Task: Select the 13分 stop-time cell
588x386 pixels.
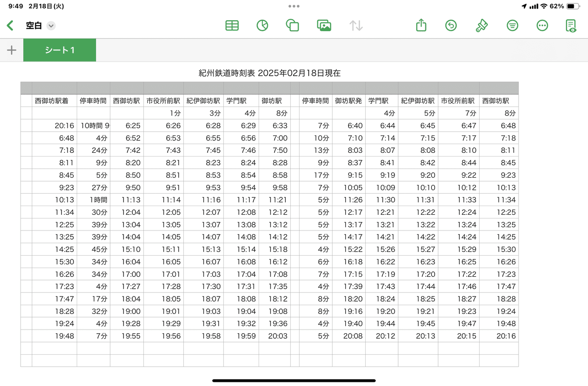Action: coord(316,151)
